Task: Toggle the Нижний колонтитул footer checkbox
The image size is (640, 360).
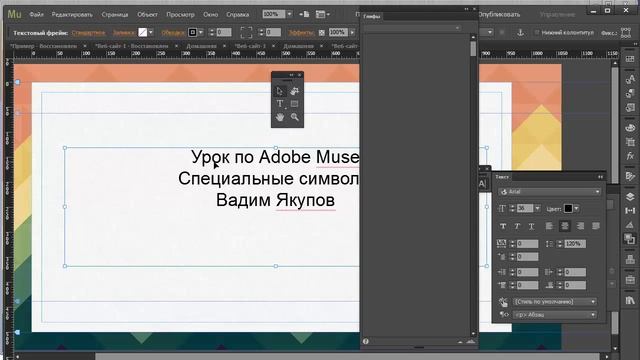Action: point(537,32)
